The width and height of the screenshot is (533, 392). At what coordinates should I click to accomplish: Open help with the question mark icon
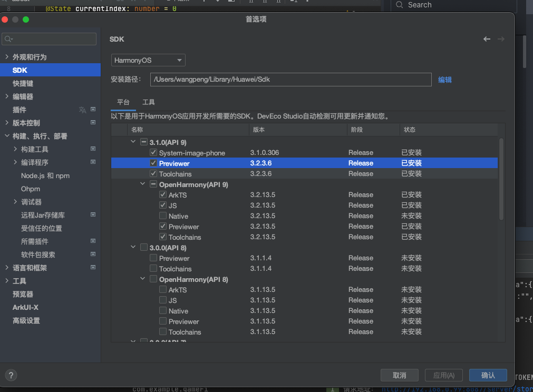coord(11,375)
